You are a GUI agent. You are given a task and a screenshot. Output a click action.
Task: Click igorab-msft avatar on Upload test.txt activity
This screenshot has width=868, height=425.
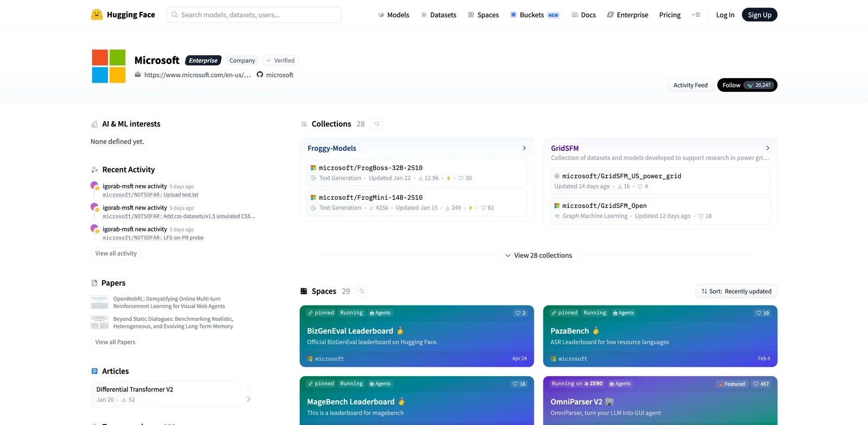point(95,186)
